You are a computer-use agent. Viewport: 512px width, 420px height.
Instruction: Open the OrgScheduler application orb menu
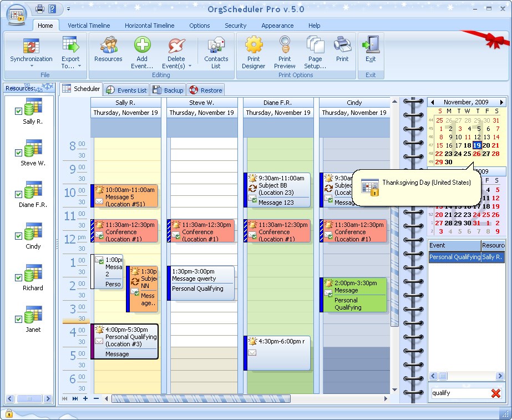[x=17, y=15]
